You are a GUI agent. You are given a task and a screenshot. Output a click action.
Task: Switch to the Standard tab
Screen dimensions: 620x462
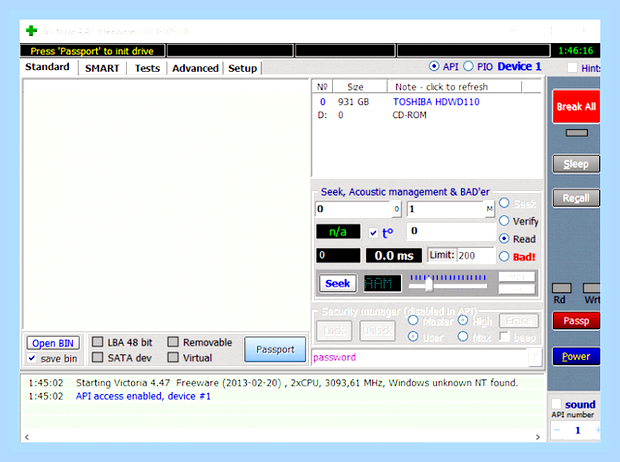(47, 67)
